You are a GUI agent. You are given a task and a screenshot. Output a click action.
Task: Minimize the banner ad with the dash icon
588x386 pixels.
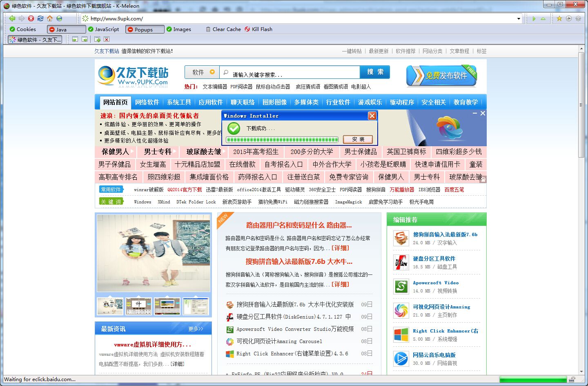point(475,113)
